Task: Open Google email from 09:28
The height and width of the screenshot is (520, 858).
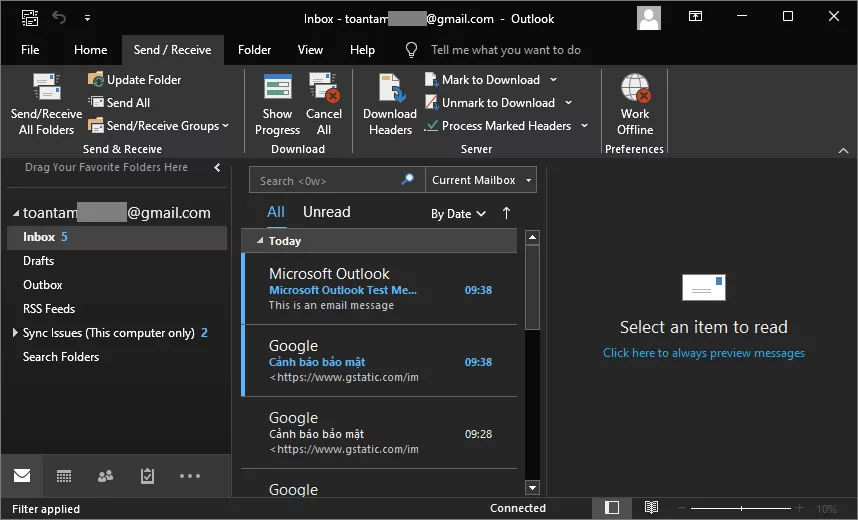Action: [380, 433]
